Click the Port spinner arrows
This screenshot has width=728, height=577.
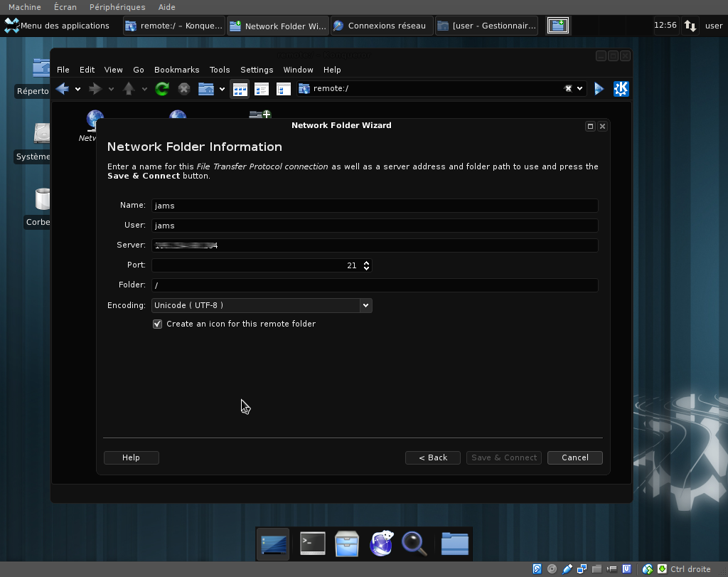366,265
